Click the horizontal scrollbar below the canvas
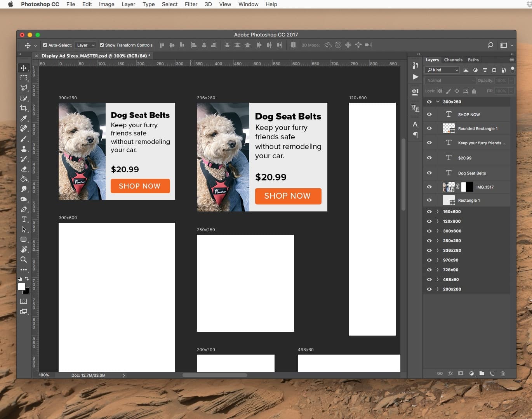The image size is (532, 419). [x=215, y=375]
